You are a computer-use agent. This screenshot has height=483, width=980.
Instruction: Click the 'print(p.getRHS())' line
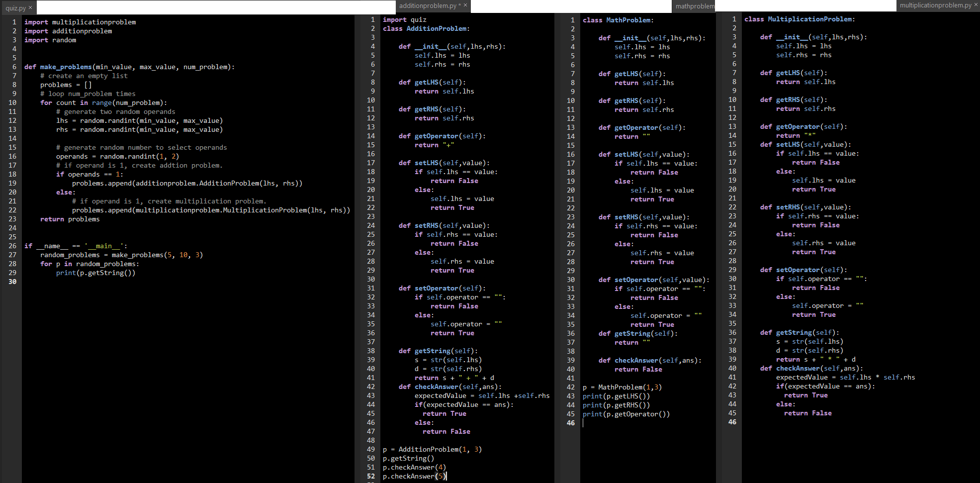[x=617, y=405]
